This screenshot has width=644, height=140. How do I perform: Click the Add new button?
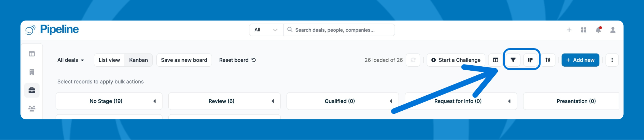pos(580,60)
